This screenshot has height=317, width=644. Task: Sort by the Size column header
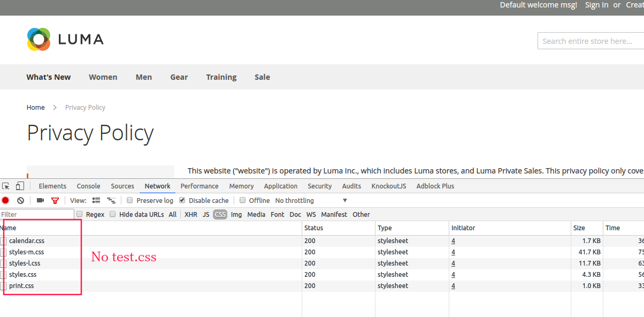[587, 228]
